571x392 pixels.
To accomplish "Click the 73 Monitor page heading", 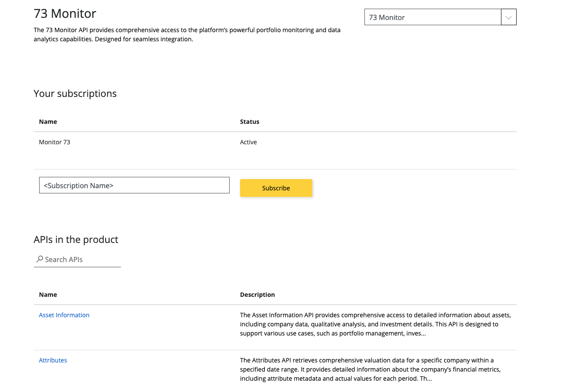I will click(x=64, y=13).
